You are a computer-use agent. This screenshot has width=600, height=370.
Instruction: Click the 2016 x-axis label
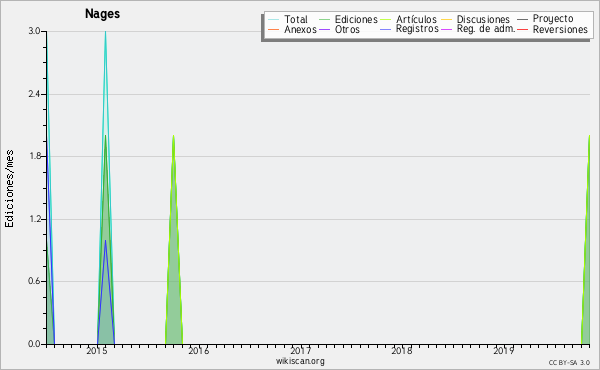[x=199, y=350]
